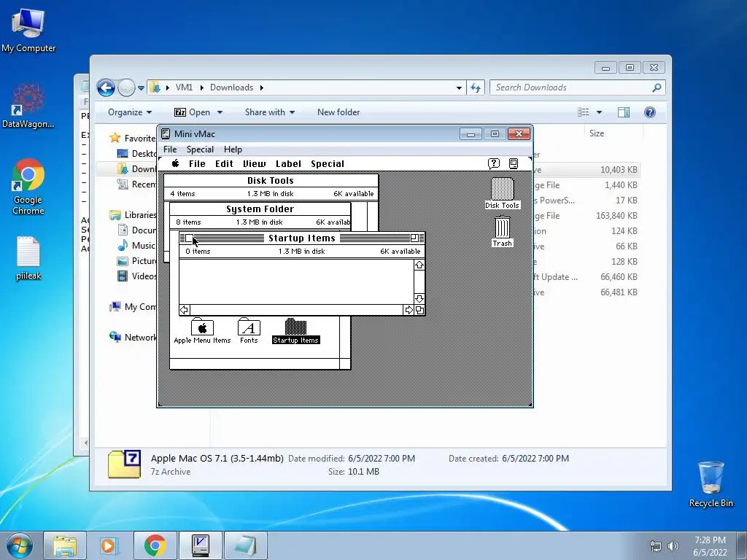Click the New folder button
The image size is (747, 560).
338,112
